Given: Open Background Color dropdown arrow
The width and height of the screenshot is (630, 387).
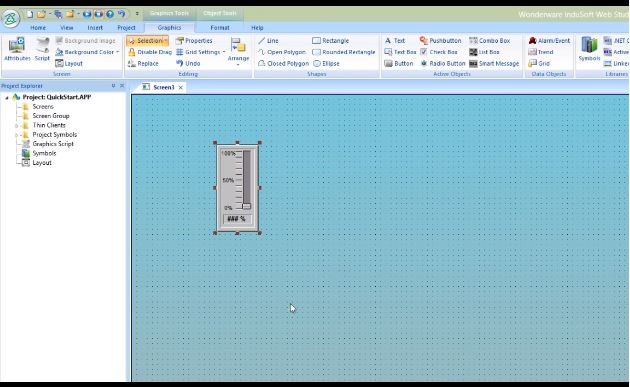Looking at the screenshot, I should tap(117, 52).
